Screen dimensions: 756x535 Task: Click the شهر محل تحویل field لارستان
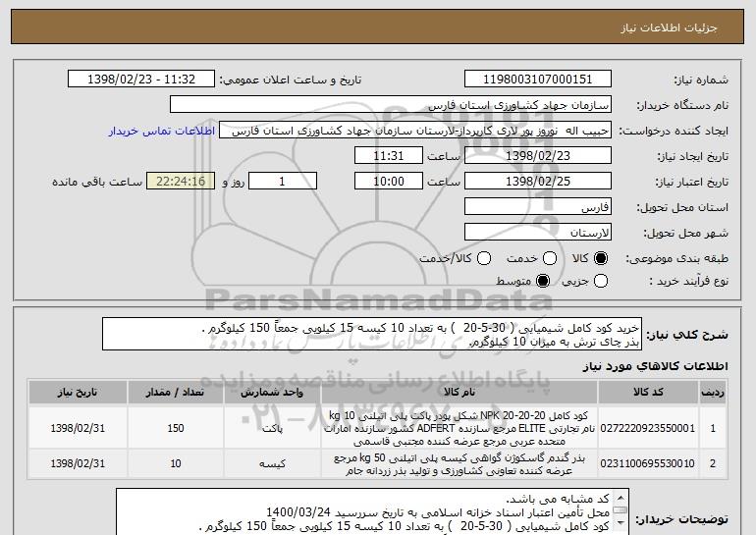click(538, 233)
